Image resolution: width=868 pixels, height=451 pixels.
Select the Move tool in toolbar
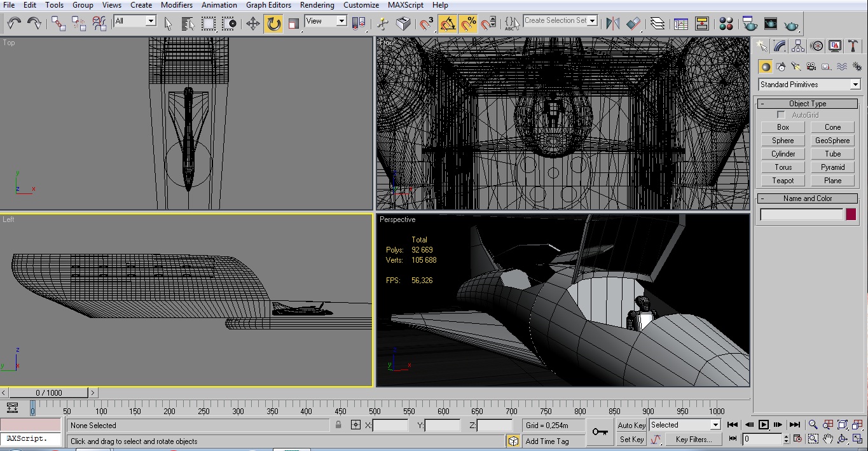[253, 24]
